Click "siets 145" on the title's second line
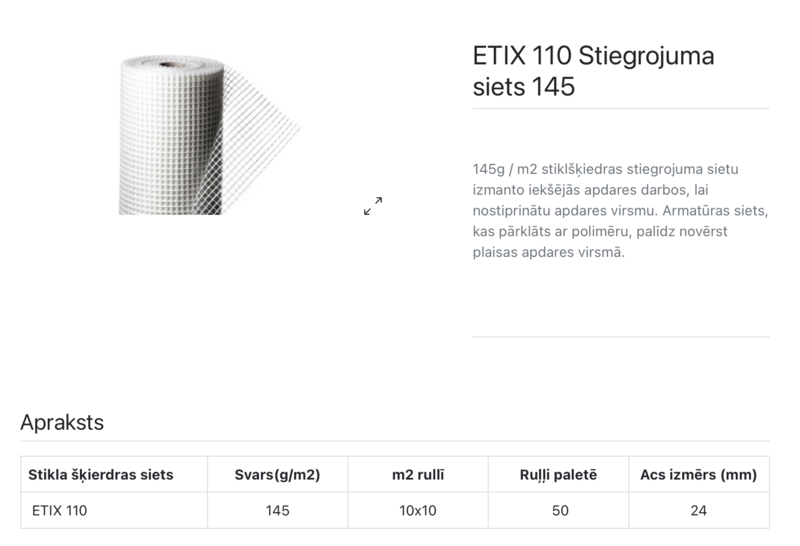Viewport: 800px width, 546px height. (x=524, y=87)
